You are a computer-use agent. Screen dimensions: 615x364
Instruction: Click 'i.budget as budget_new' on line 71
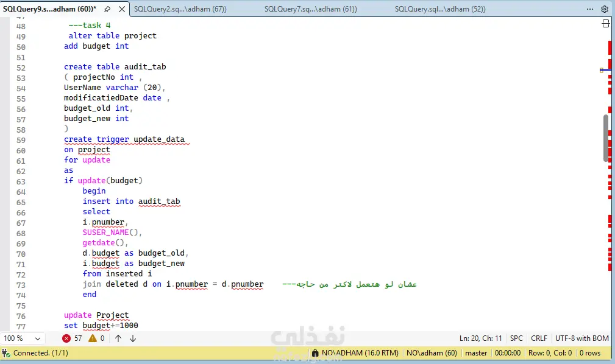coord(133,264)
